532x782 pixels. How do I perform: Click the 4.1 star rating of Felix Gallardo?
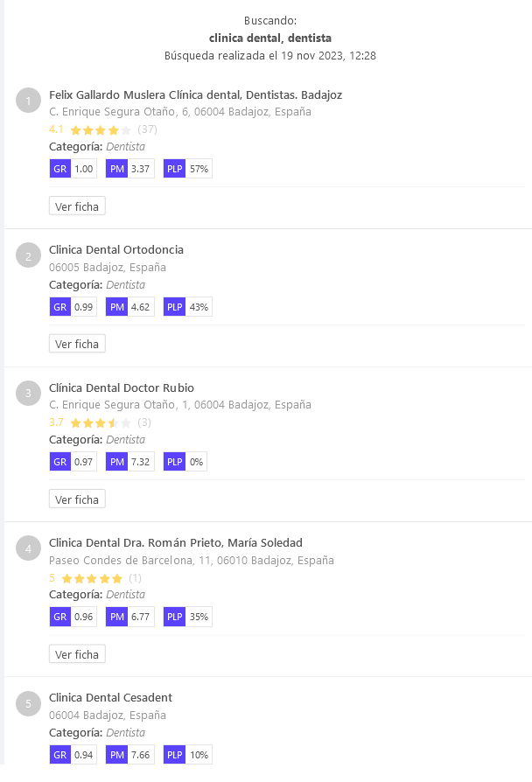tap(100, 129)
